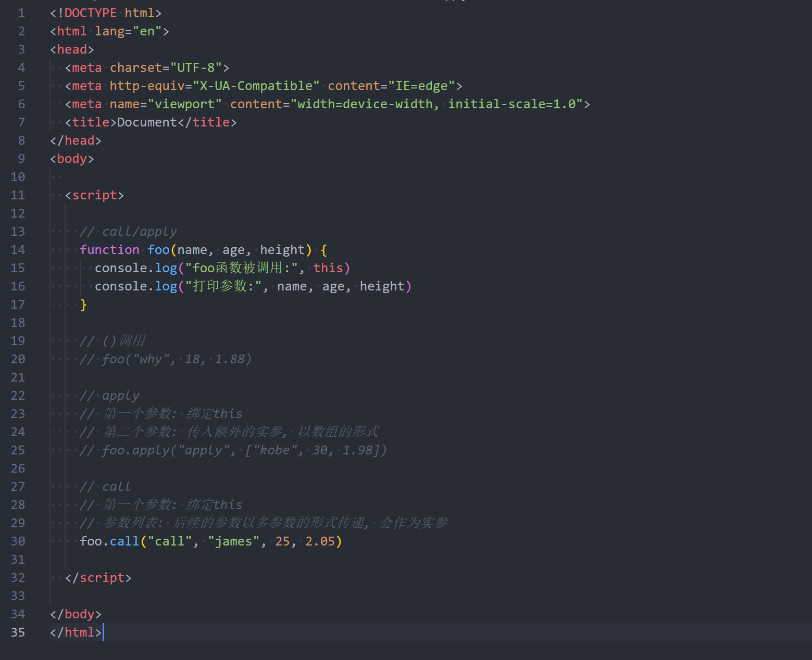The width and height of the screenshot is (812, 660).
Task: Click the http-equiv attribute name
Action: 147,86
